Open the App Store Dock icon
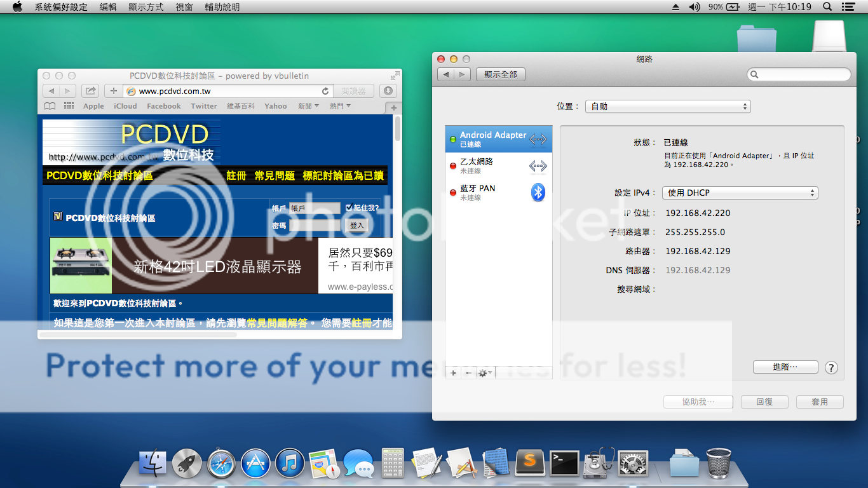This screenshot has height=488, width=868. [x=255, y=464]
